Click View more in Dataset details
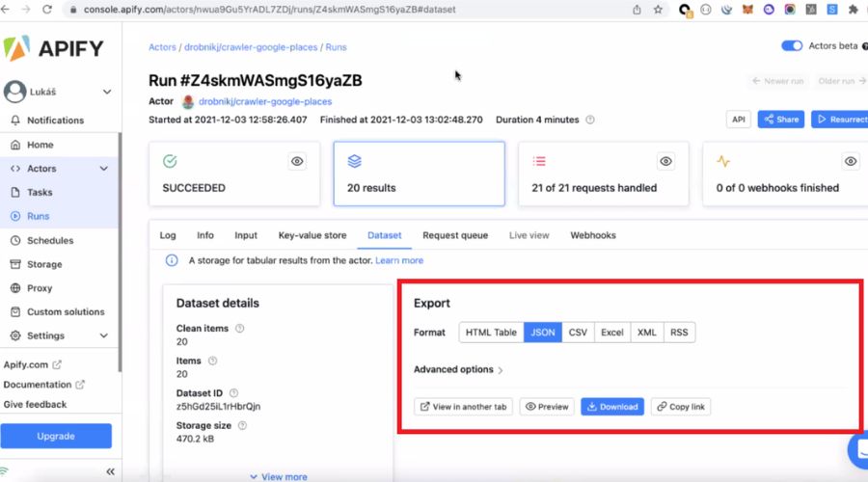The height and width of the screenshot is (482, 868). [279, 476]
